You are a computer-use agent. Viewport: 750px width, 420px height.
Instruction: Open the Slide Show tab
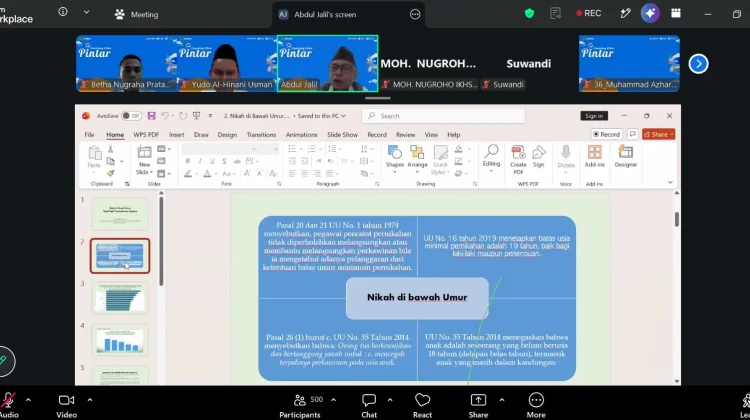[x=342, y=135]
